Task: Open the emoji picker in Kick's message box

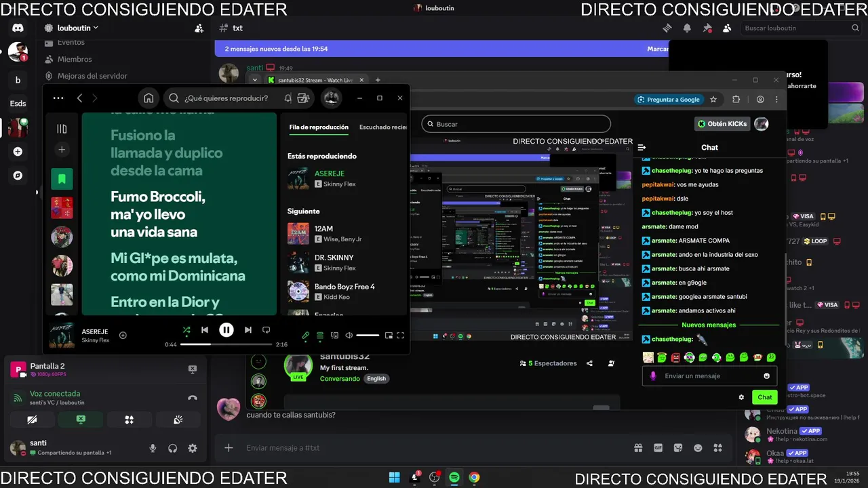Action: pos(767,376)
